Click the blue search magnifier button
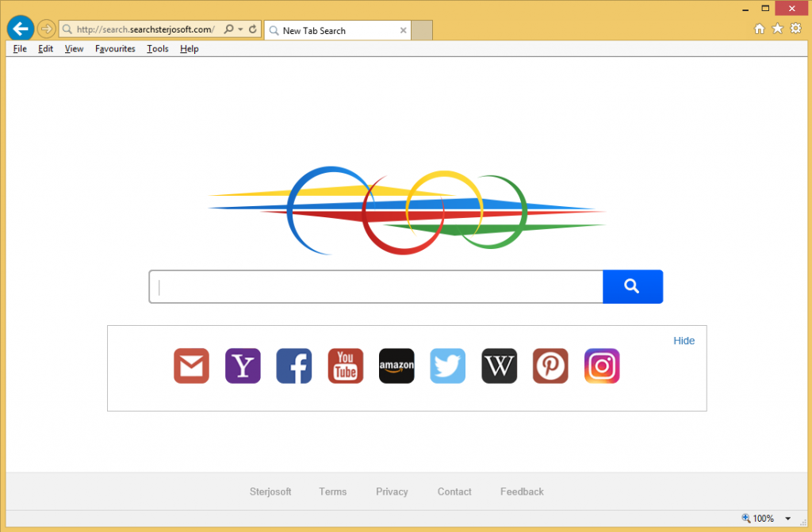The width and height of the screenshot is (812, 532). (x=632, y=286)
